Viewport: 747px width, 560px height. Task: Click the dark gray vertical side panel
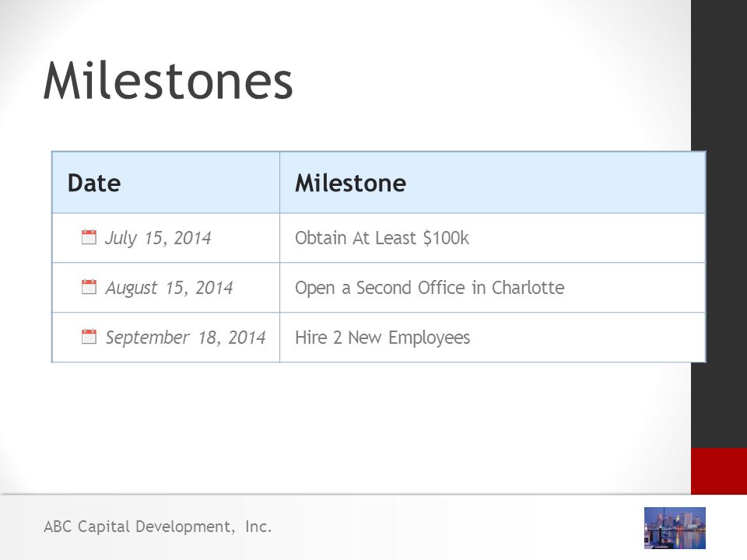tap(719, 224)
